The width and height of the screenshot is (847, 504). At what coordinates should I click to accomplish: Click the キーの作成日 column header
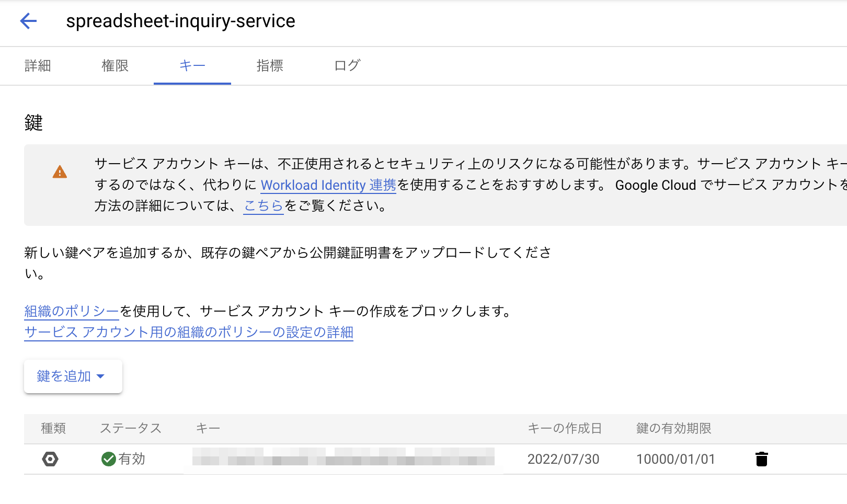point(565,429)
